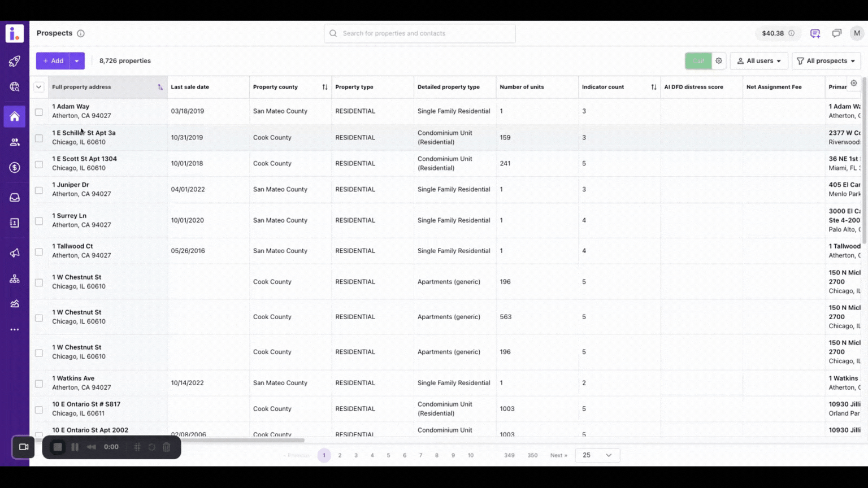868x488 pixels.
Task: Click the table column settings gear
Action: 853,83
